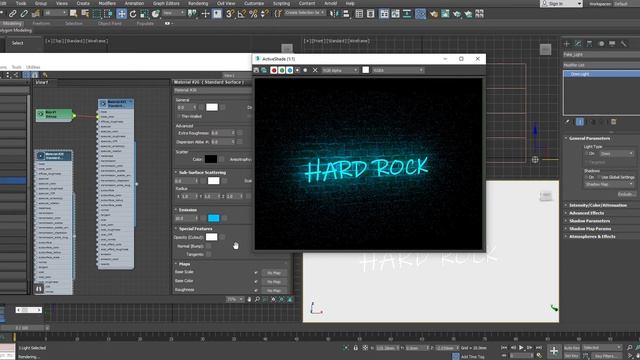640x360 pixels.
Task: Open the light type dropdown
Action: pyautogui.click(x=616, y=154)
